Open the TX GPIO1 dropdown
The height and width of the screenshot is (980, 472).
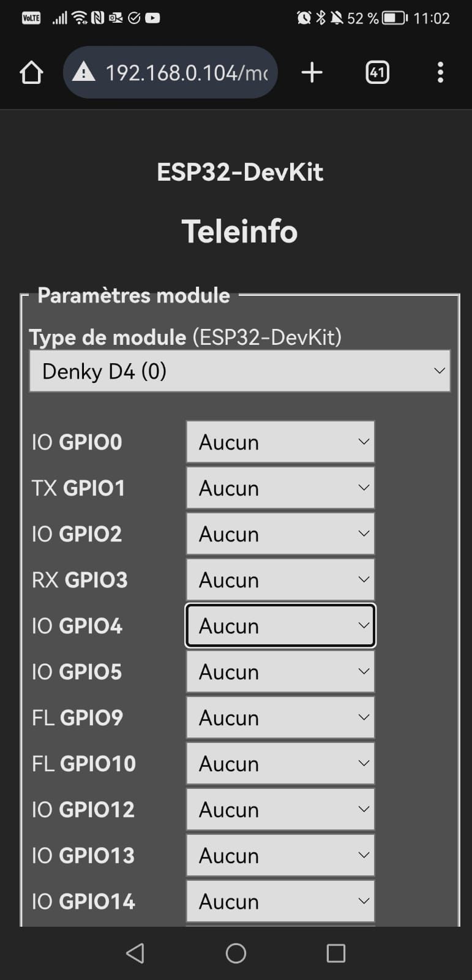pos(280,488)
